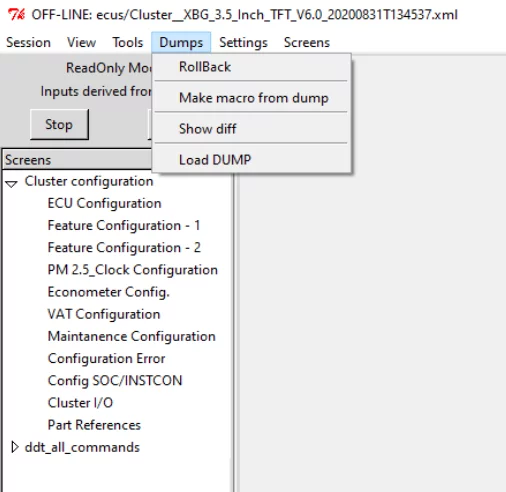Image resolution: width=506 pixels, height=492 pixels.
Task: Collapse the Cluster configuration tree node
Action: coord(12,183)
